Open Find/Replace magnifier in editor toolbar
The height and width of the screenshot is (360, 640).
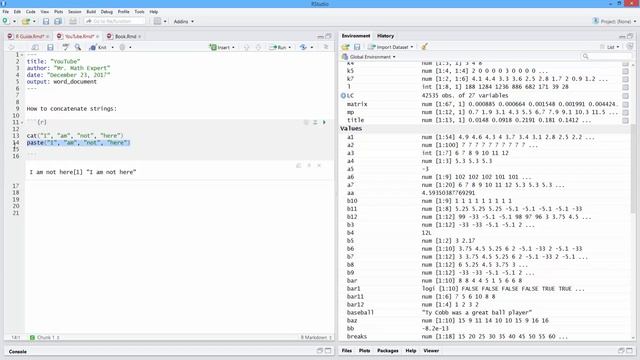(78, 47)
